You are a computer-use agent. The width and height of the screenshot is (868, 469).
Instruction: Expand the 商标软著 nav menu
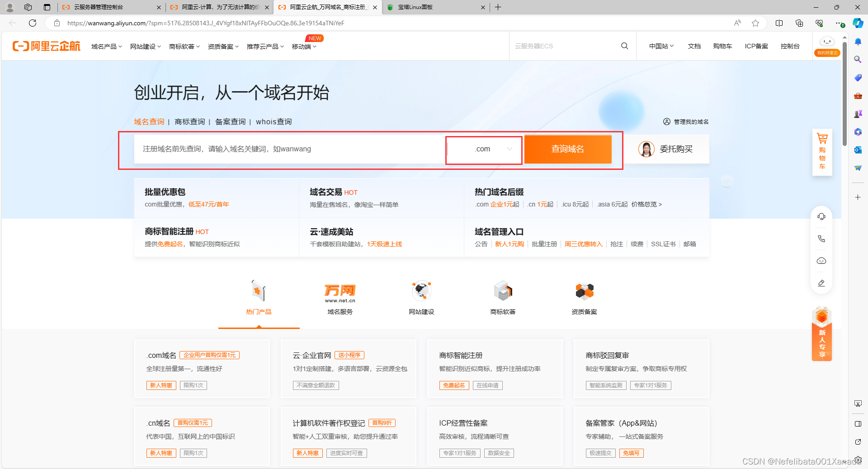click(184, 46)
